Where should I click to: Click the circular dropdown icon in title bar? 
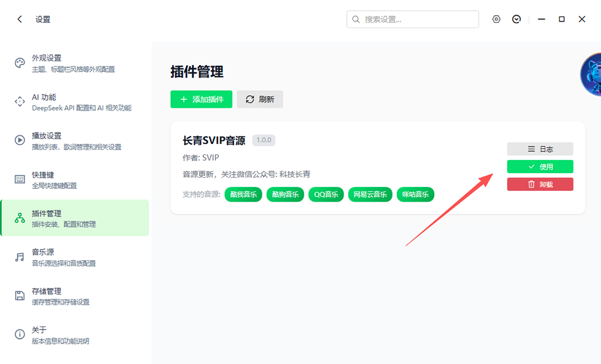click(516, 19)
